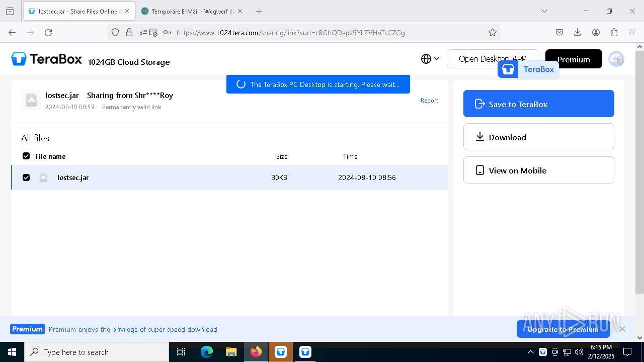Open Firefox recent browsing view icon

10,11
